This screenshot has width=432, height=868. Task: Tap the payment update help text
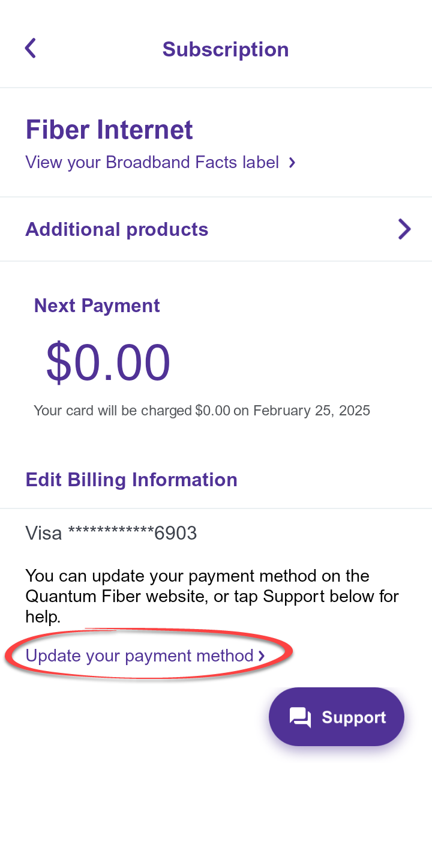click(x=212, y=596)
